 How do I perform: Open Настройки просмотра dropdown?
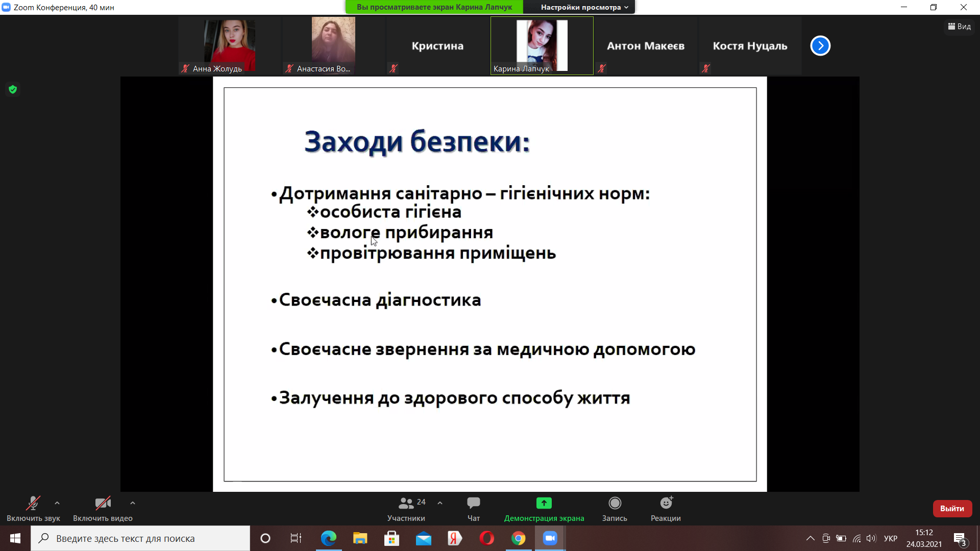pyautogui.click(x=584, y=7)
